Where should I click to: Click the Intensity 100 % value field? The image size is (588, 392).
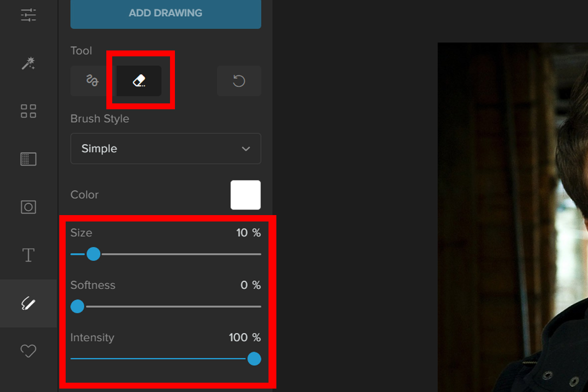coord(245,338)
